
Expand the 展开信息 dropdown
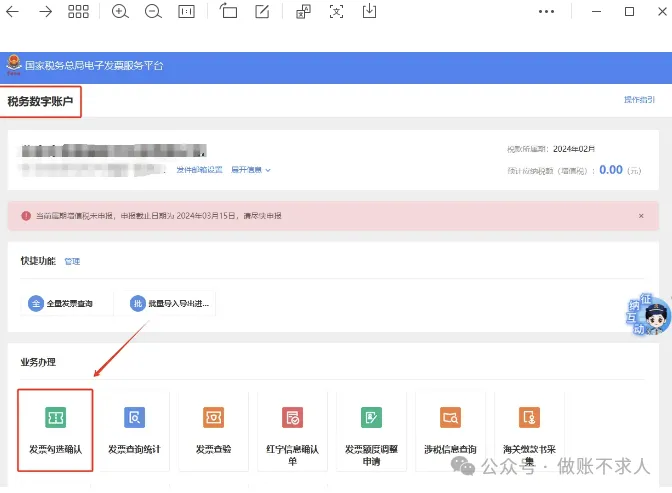[x=251, y=170]
